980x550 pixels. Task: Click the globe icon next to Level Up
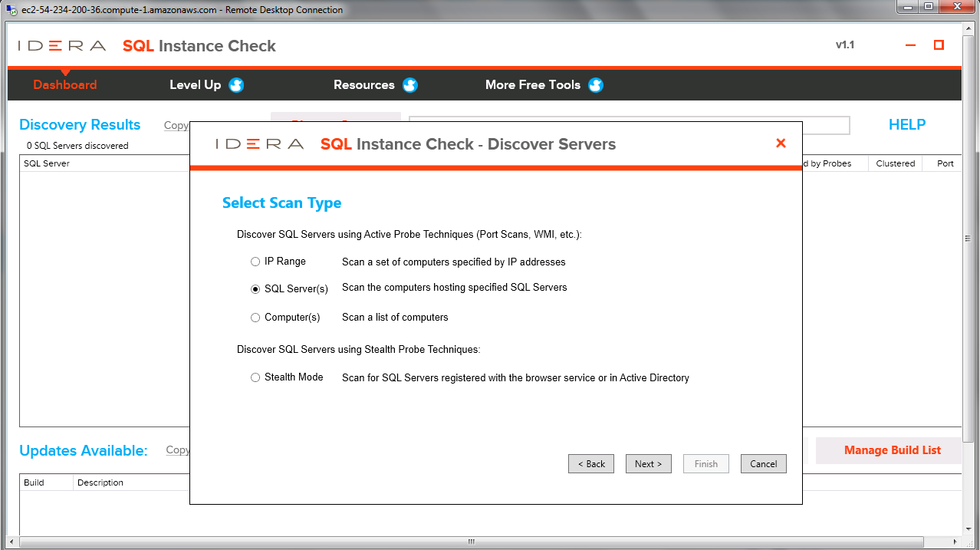(235, 85)
